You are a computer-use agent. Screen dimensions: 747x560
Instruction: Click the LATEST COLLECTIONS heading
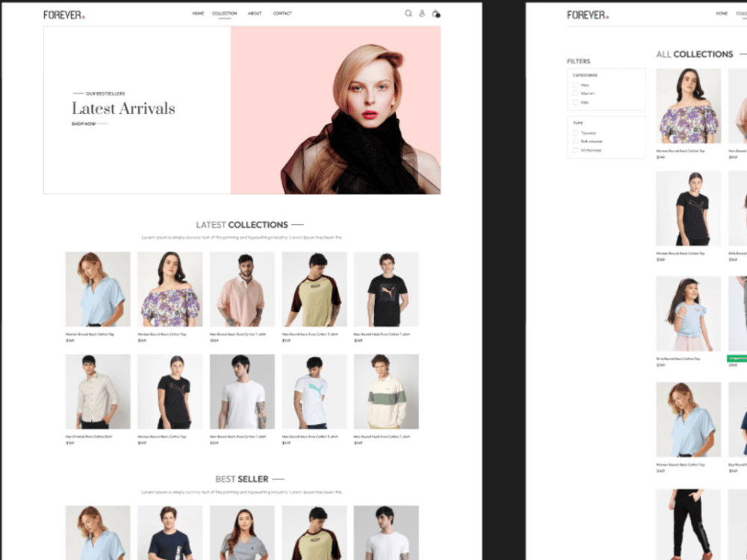(242, 225)
